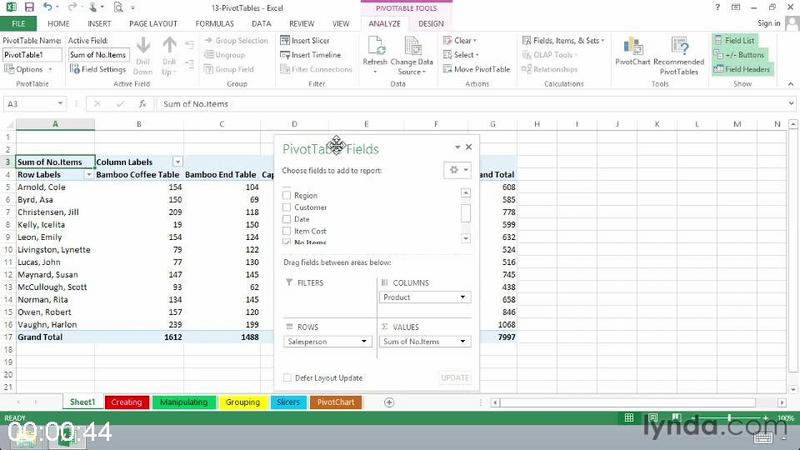
Task: Open the Product field dropdown in Columns
Action: coord(463,297)
